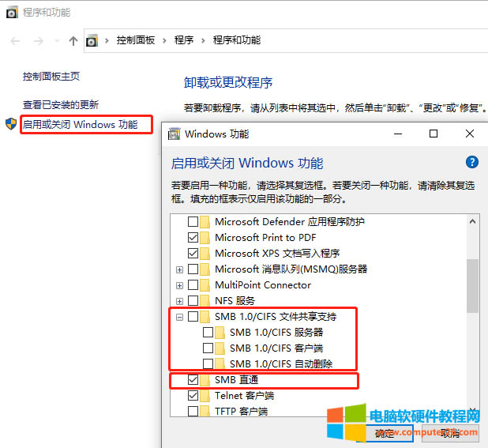The image size is (488, 448).
Task: Click the 确定 button
Action: 385,433
